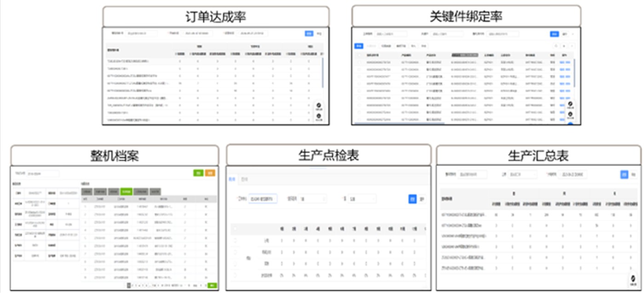Image resolution: width=644 pixels, height=293 pixels.
Task: Click the lower floating round icon in 订单达成率 panel
Action: tap(318, 116)
